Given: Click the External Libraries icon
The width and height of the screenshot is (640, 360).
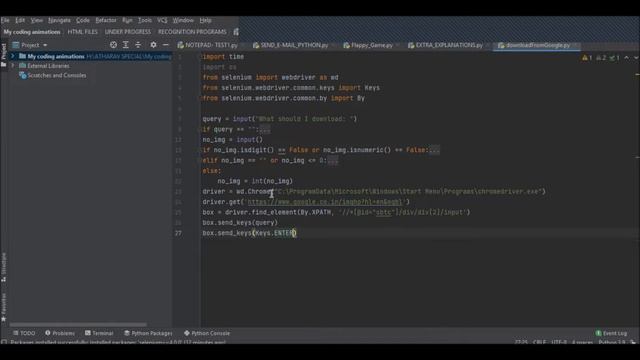Looking at the screenshot, I should coord(23,66).
